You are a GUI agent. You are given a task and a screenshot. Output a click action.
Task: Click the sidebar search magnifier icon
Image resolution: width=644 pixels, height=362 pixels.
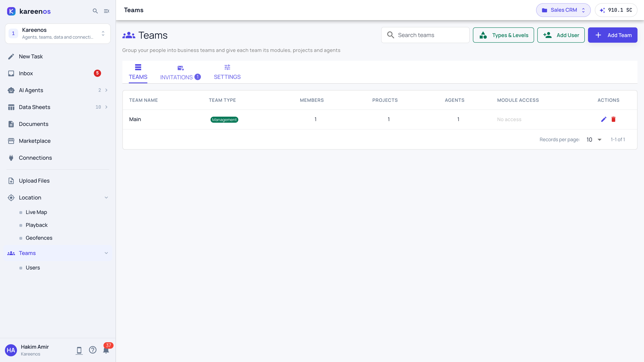click(95, 11)
